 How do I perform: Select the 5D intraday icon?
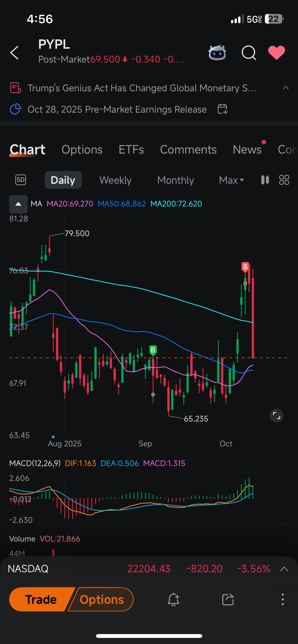(x=21, y=180)
